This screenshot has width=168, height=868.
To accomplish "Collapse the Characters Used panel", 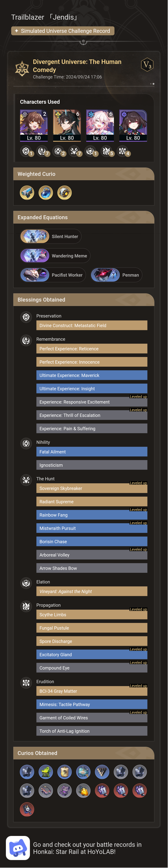I will point(40,101).
